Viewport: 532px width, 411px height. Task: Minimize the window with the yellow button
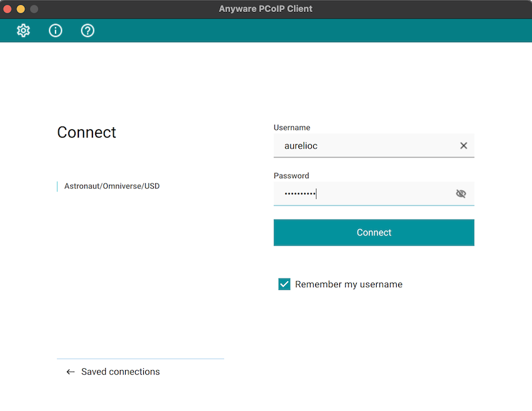pos(21,9)
